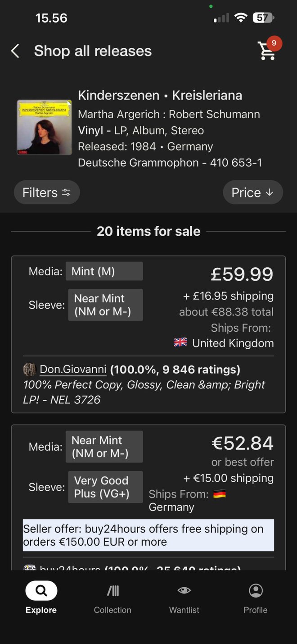
Task: Tap the Shop all releases header
Action: [x=93, y=51]
